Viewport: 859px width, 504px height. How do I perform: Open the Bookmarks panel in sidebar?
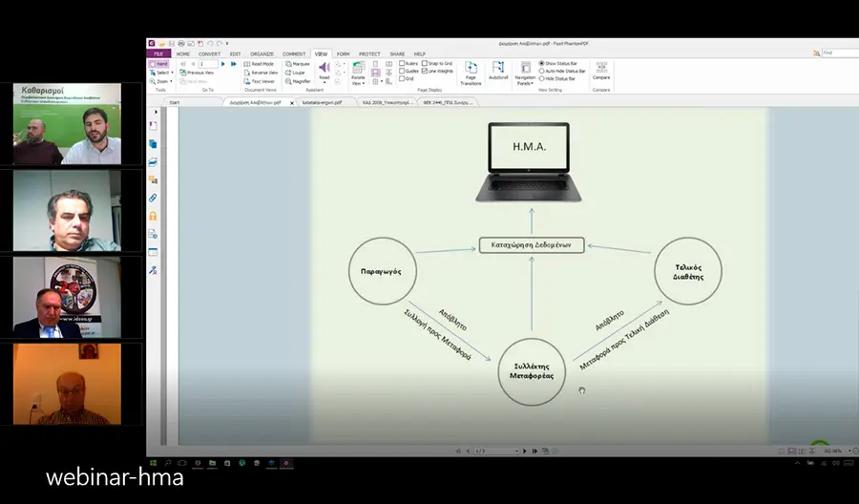tap(153, 126)
